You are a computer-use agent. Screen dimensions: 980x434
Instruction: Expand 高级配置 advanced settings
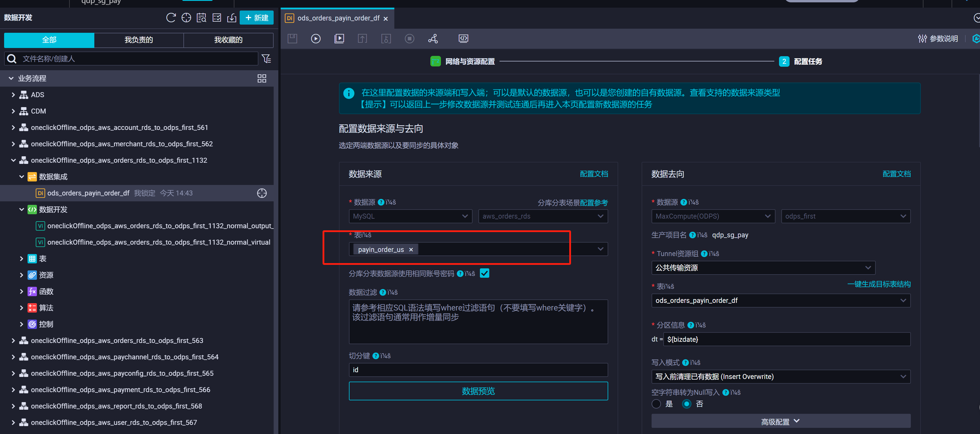[781, 421]
